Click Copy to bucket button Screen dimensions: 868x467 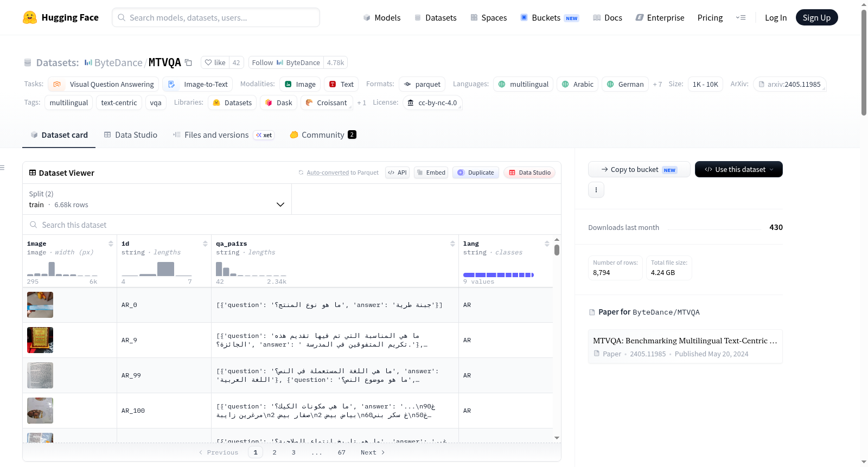pyautogui.click(x=639, y=169)
